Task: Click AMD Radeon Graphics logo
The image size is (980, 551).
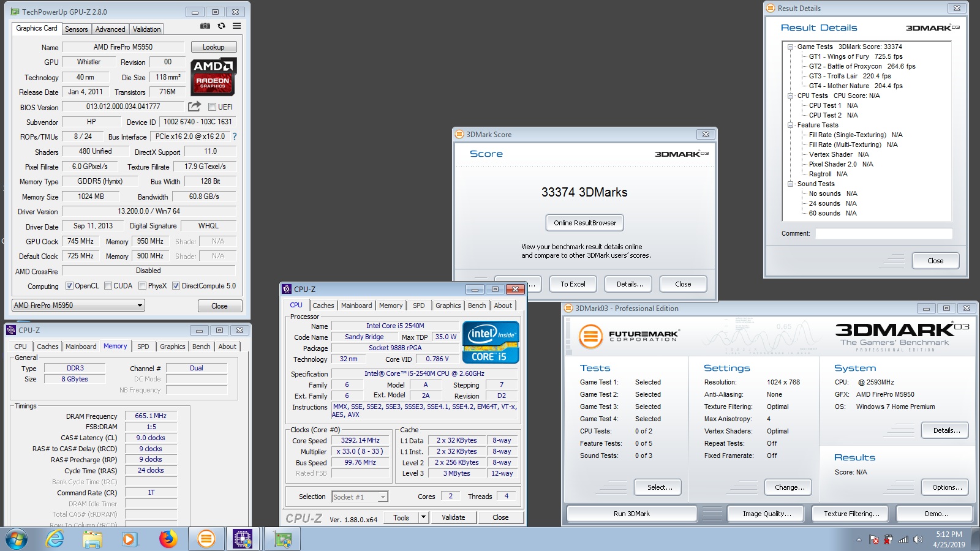Action: pyautogui.click(x=213, y=77)
